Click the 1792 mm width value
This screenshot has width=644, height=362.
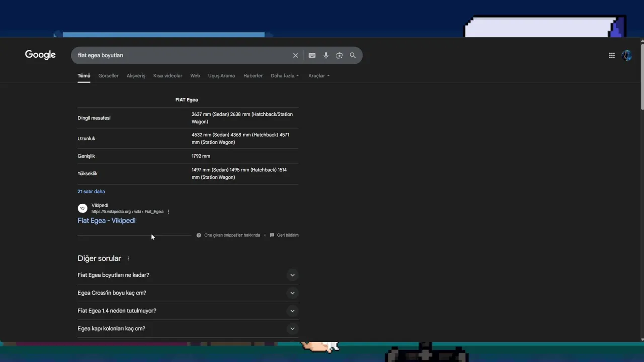[x=201, y=156]
